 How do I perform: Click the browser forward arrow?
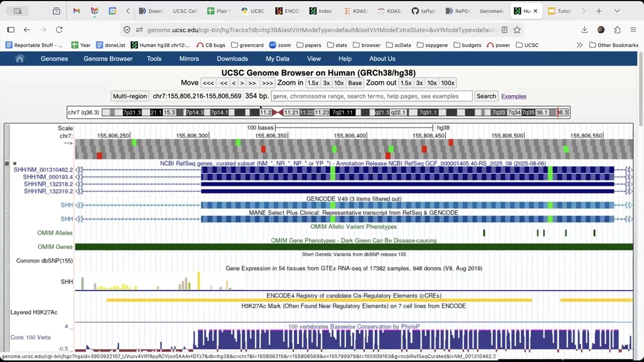pyautogui.click(x=43, y=30)
